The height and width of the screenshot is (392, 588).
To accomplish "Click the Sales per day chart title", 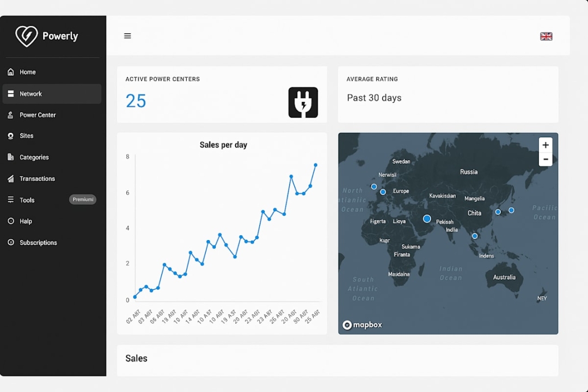I will click(x=223, y=145).
